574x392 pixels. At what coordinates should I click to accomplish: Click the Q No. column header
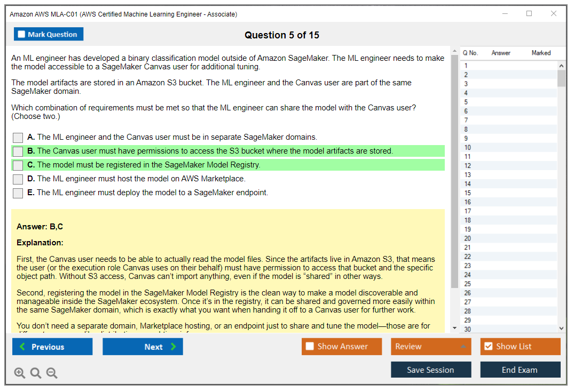470,53
